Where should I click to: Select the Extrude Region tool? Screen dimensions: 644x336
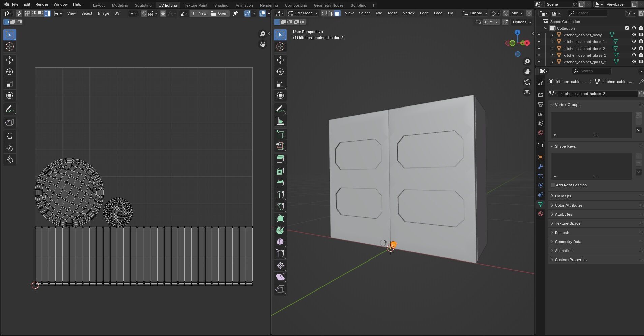pyautogui.click(x=280, y=159)
